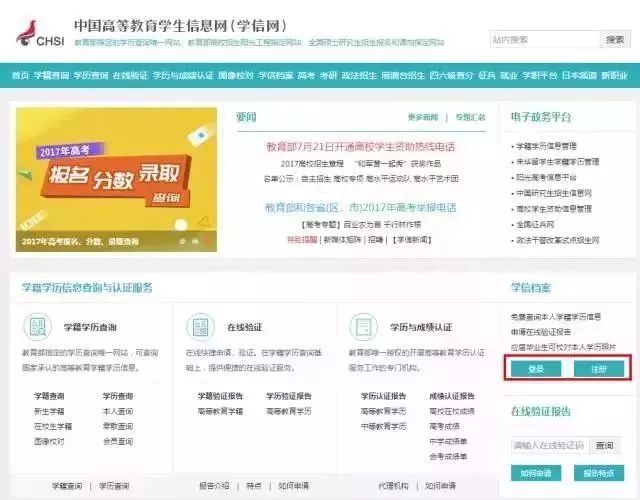640x500 pixels.
Task: Click the 登录 button under 学信档案
Action: click(x=536, y=369)
